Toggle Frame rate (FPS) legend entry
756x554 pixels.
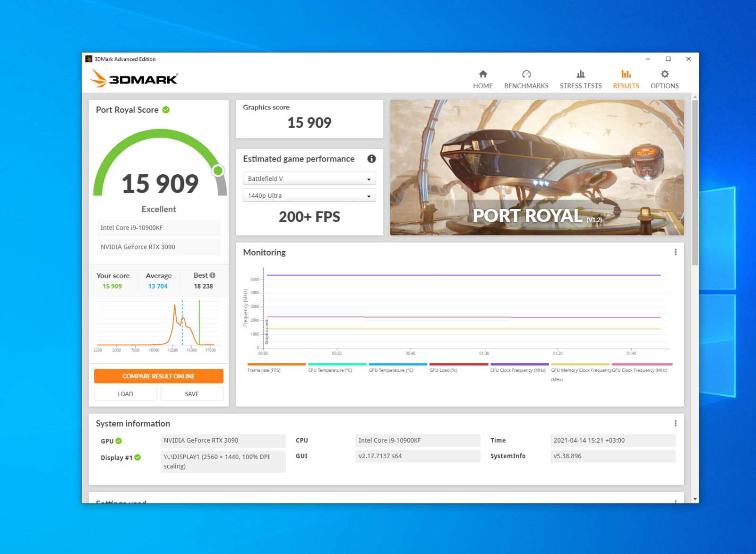pos(264,370)
